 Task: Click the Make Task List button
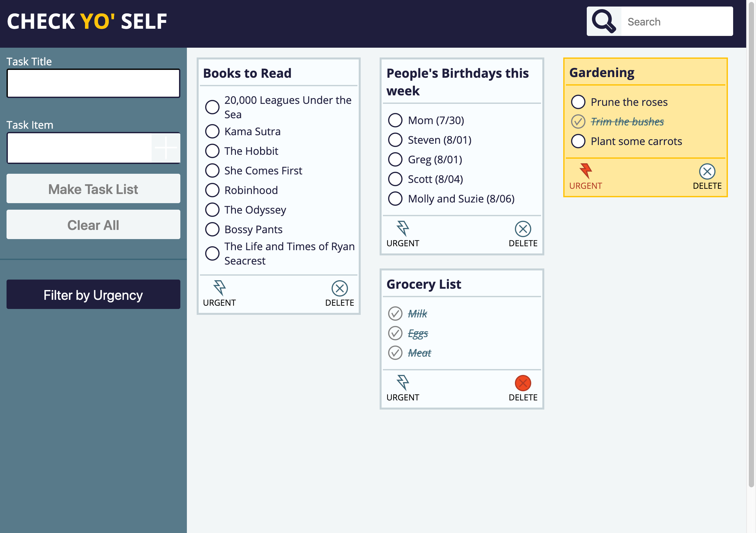[93, 189]
